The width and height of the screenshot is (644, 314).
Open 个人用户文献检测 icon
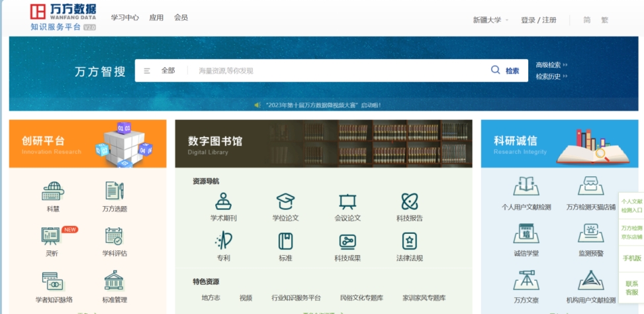526,186
